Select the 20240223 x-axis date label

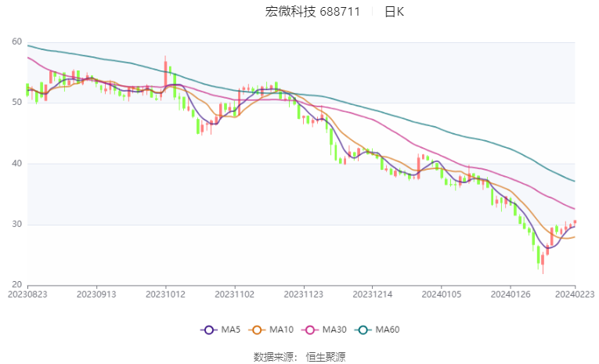575,294
